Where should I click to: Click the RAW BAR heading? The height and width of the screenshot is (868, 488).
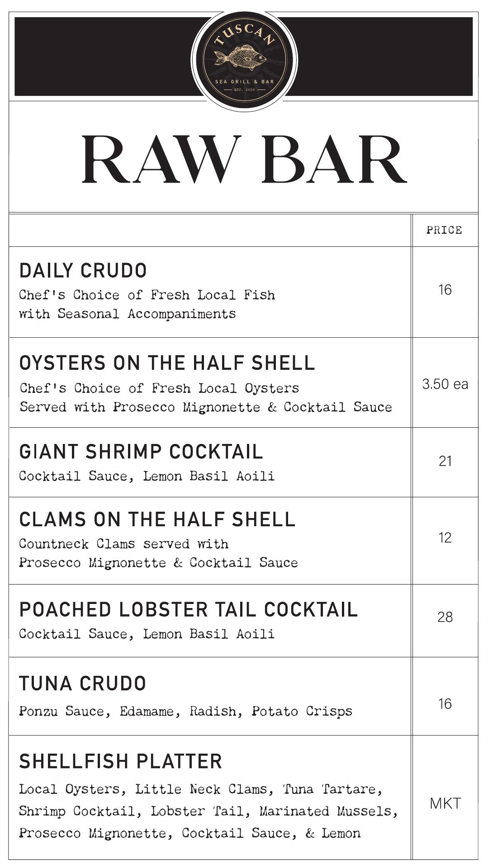pos(244,159)
